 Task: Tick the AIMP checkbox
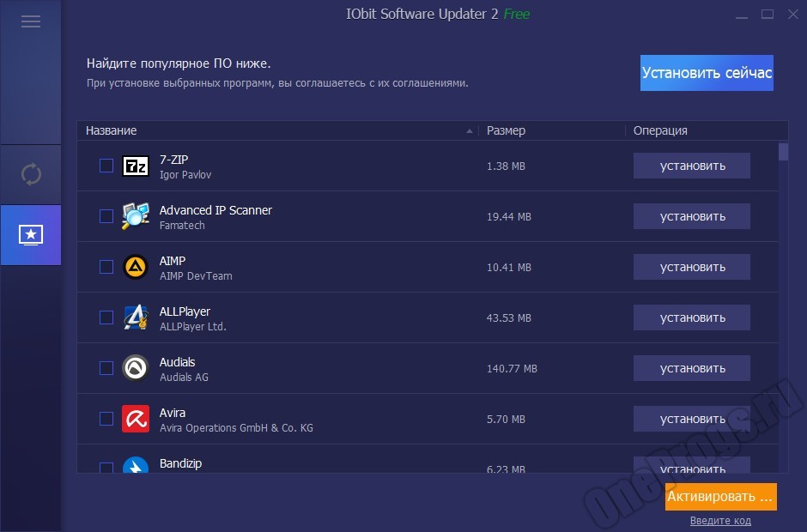[106, 267]
